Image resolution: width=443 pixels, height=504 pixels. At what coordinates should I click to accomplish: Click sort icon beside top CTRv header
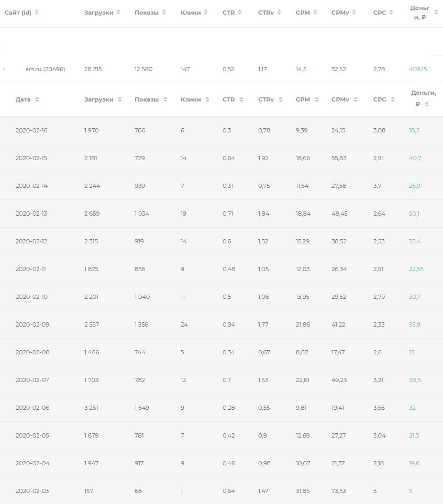(x=279, y=12)
